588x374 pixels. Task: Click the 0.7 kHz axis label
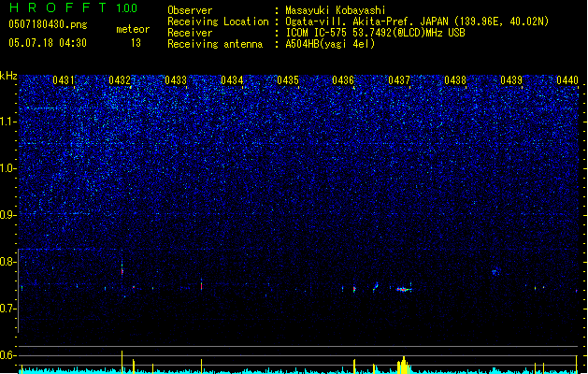pyautogui.click(x=8, y=309)
